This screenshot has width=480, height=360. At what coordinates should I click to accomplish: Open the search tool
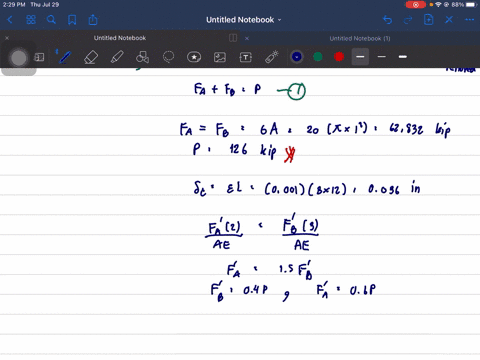pos(51,20)
